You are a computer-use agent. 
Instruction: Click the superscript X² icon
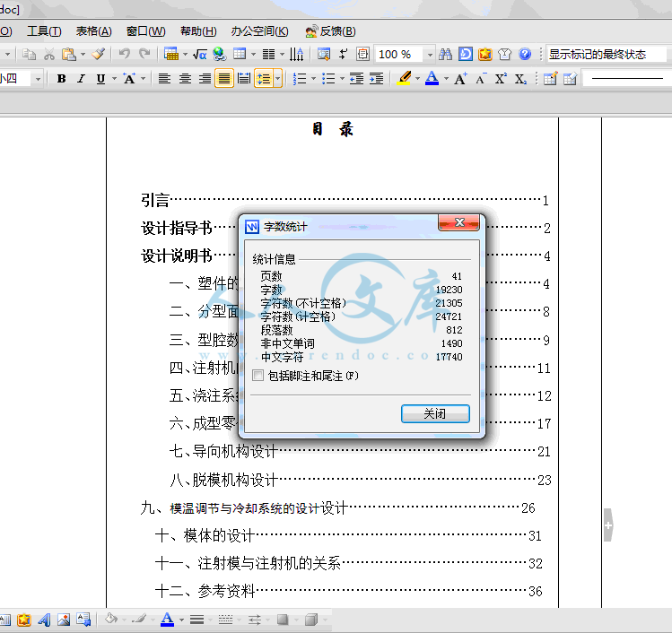pyautogui.click(x=501, y=79)
